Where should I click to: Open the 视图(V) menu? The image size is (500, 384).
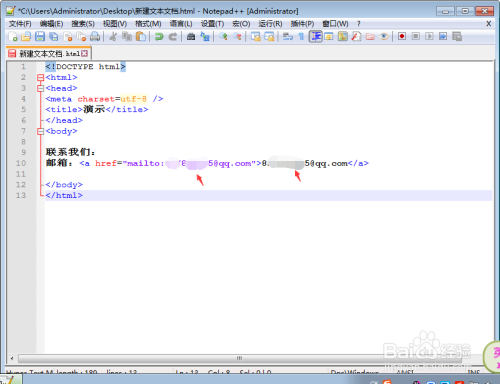coord(115,24)
